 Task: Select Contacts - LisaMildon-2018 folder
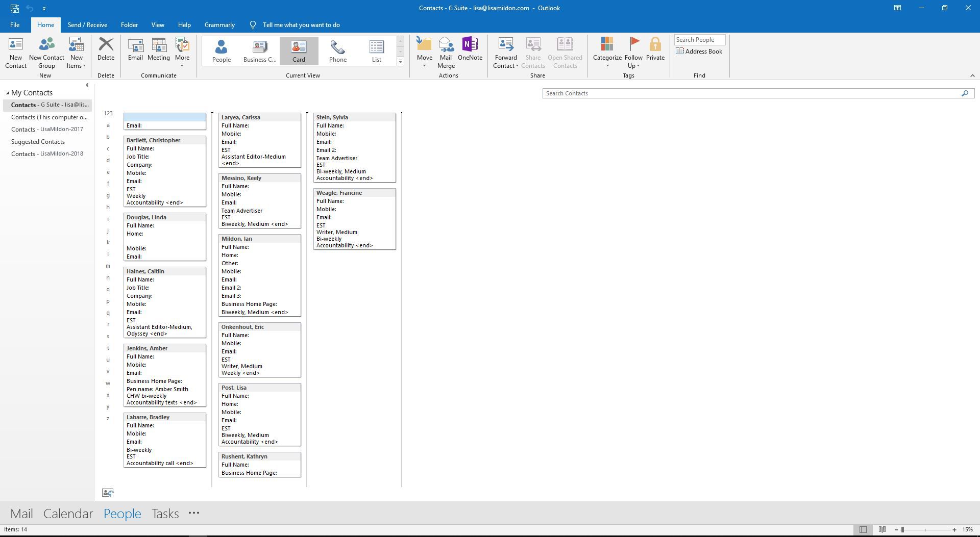(x=47, y=154)
